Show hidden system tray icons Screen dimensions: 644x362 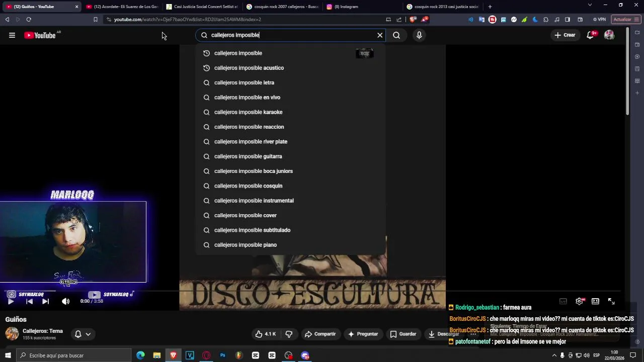point(554,355)
